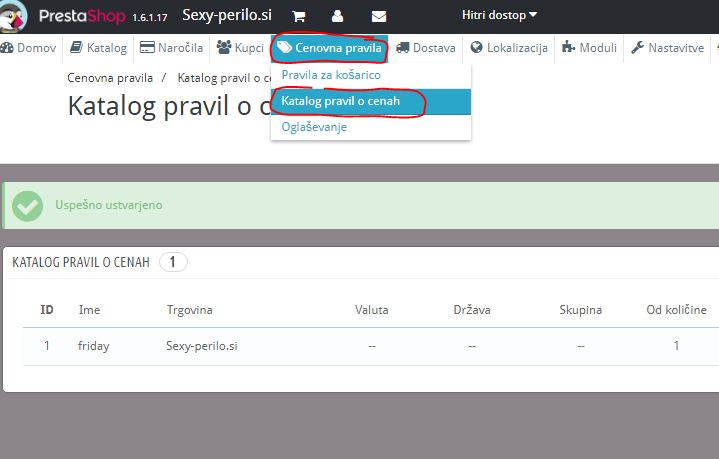Click the Uspešno ustvarjeno success message
Screen dimensions: 719x459
pyautogui.click(x=109, y=205)
